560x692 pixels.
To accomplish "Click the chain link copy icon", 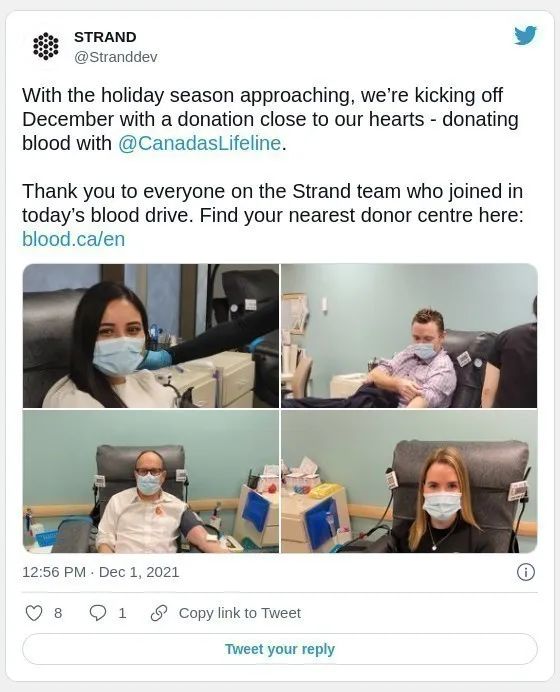I will coord(159,613).
